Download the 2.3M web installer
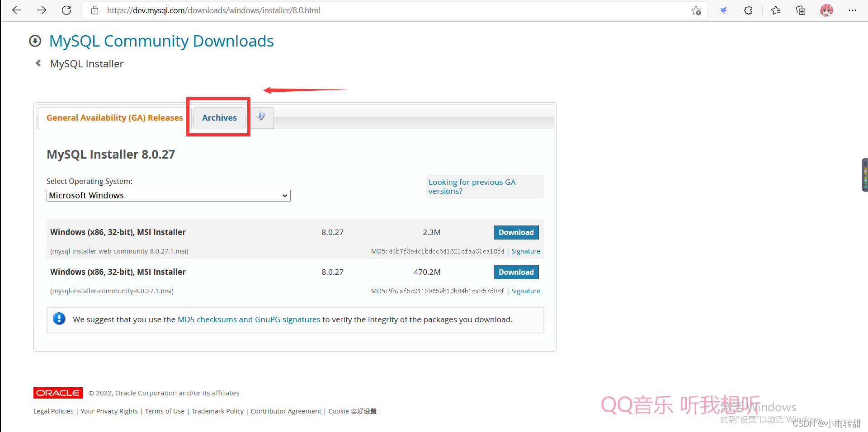 (x=516, y=232)
